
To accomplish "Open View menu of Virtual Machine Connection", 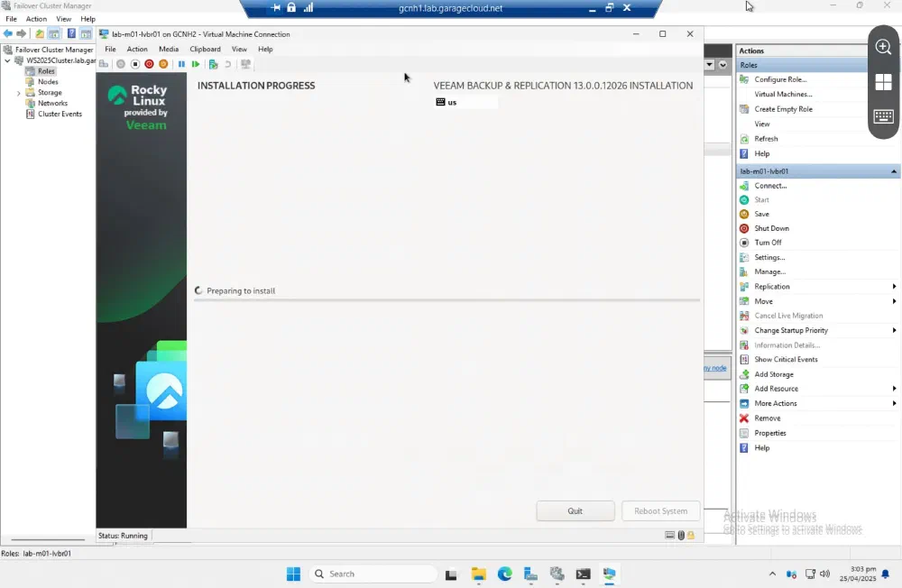I will [x=239, y=49].
